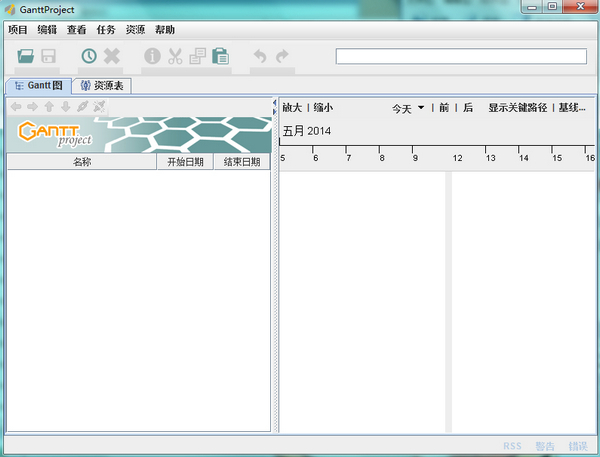Screen dimensions: 600x457
Task: Switch to the 资源表 tab
Action: [x=102, y=85]
